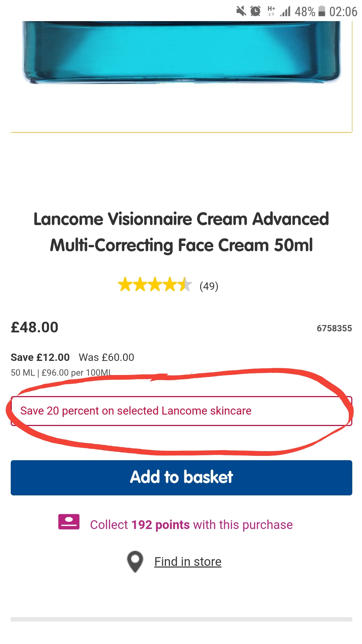
Task: Tap the Save £12.00 text
Action: 40,357
